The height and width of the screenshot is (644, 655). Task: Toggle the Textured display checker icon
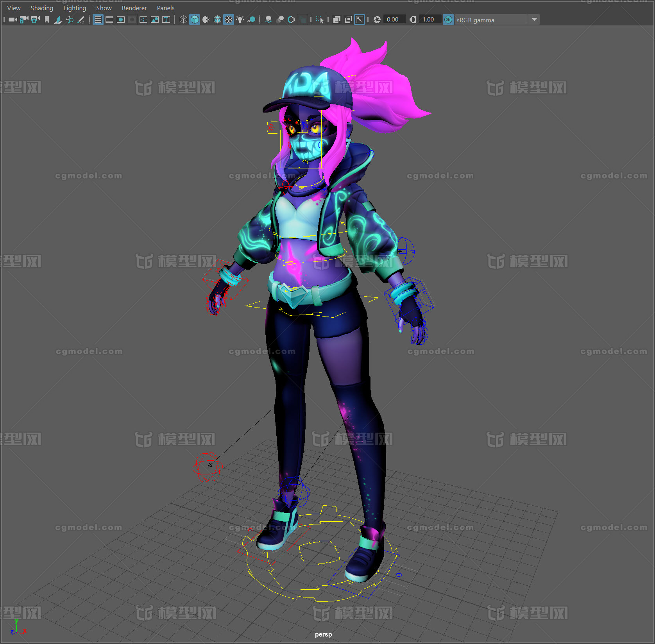(229, 20)
